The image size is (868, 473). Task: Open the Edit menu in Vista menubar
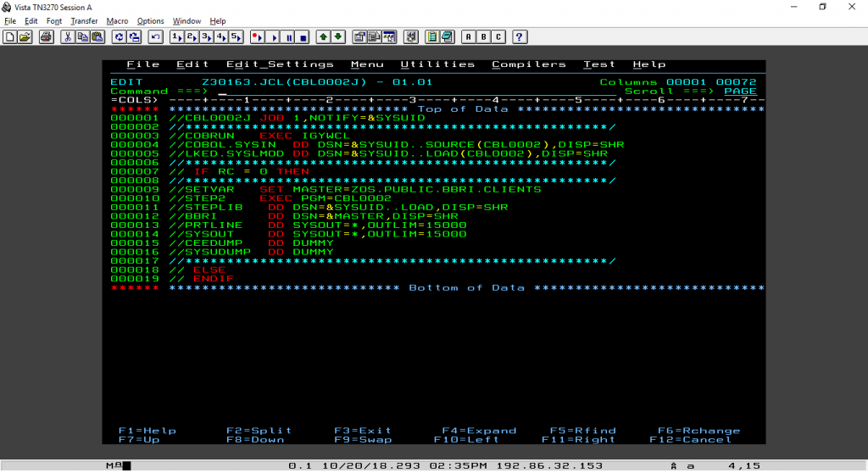tap(31, 21)
